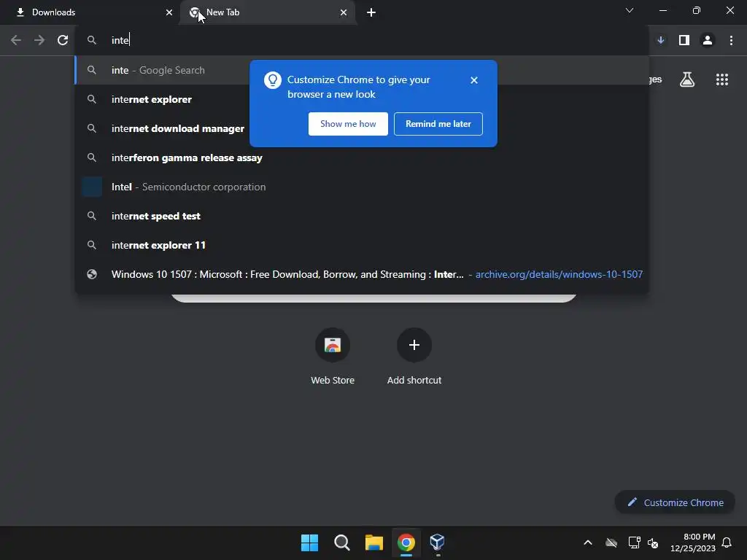Click the Customize Chrome button
747x560 pixels.
pyautogui.click(x=675, y=502)
